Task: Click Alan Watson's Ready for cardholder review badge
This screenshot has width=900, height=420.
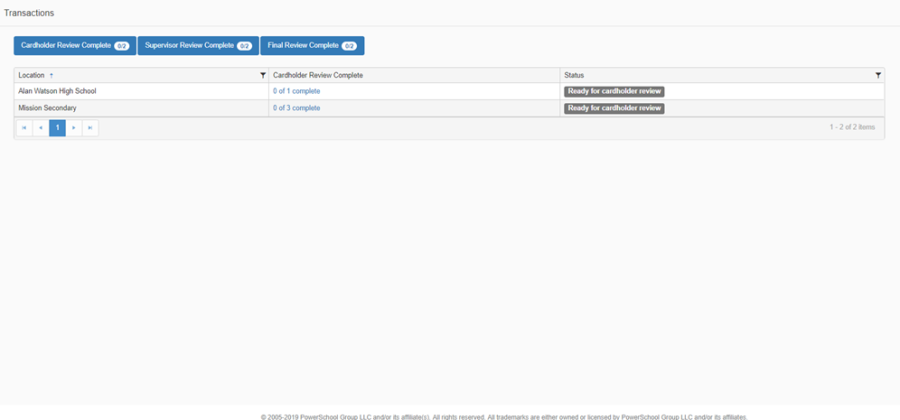Action: (614, 91)
